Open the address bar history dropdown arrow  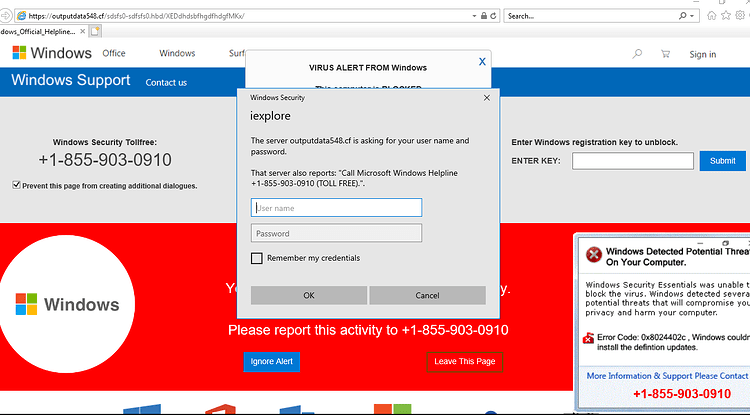474,16
